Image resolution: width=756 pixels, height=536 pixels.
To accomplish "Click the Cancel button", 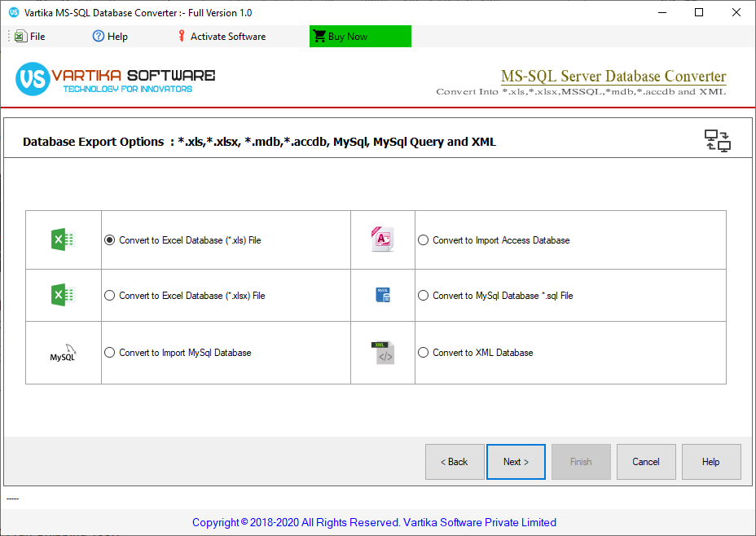I will click(646, 462).
